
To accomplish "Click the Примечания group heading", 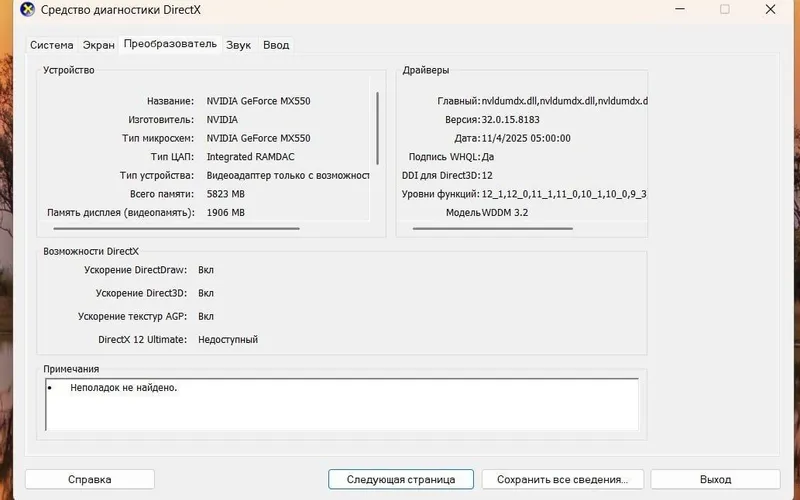I will coord(71,368).
